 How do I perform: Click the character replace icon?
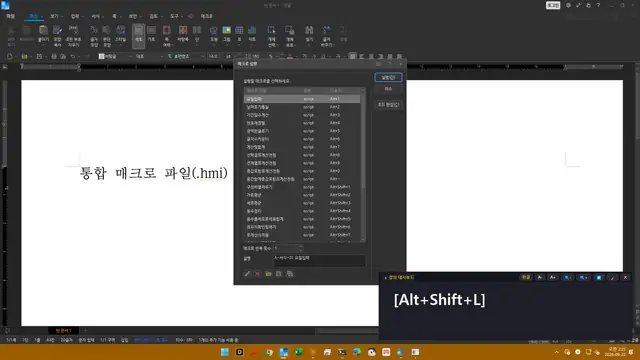tap(327, 30)
